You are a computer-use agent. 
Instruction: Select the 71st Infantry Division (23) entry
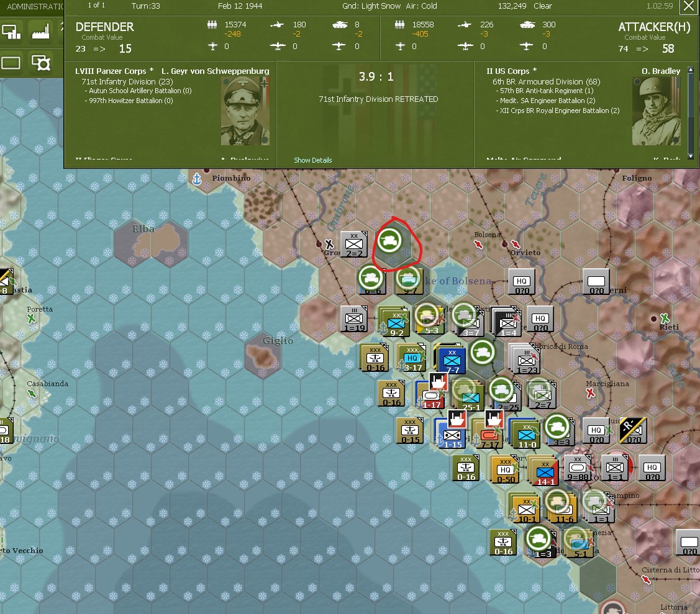point(127,82)
